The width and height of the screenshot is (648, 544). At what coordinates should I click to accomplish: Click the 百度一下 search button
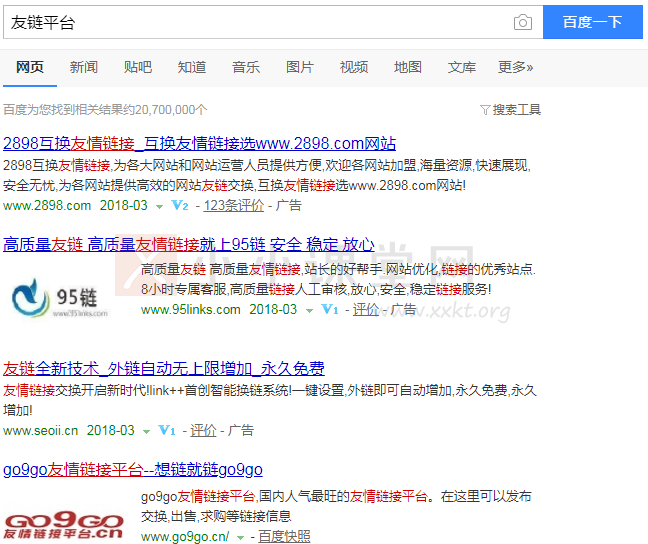593,22
